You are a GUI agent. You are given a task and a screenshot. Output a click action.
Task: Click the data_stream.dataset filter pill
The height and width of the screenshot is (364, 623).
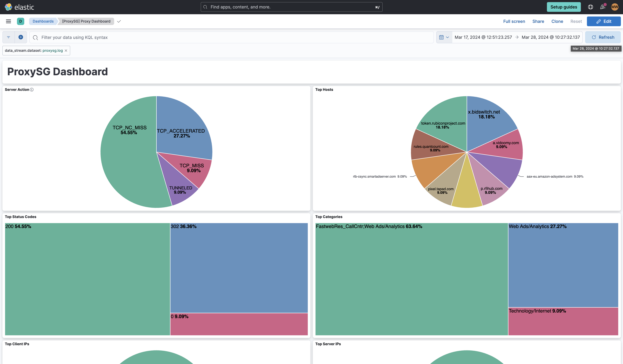click(34, 51)
